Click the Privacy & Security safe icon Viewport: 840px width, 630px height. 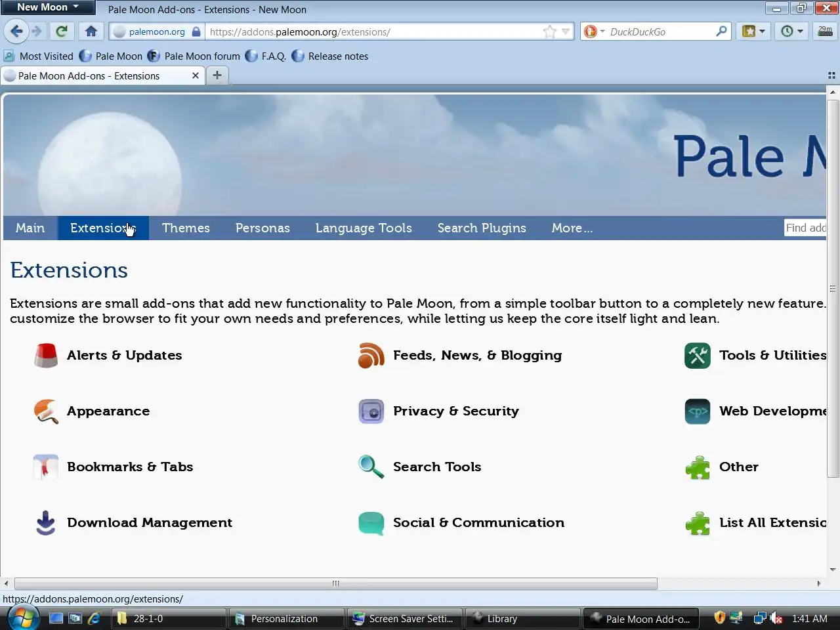pyautogui.click(x=371, y=411)
